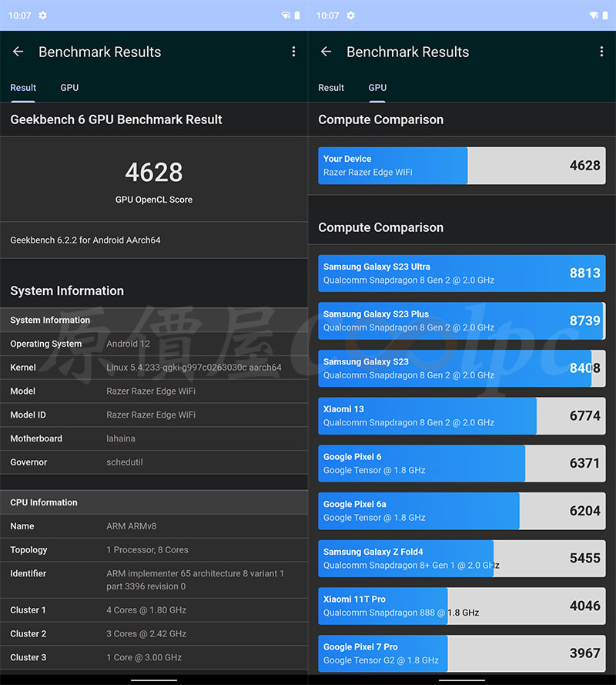Tap the Model ID row
This screenshot has height=685, width=616.
coord(154,415)
